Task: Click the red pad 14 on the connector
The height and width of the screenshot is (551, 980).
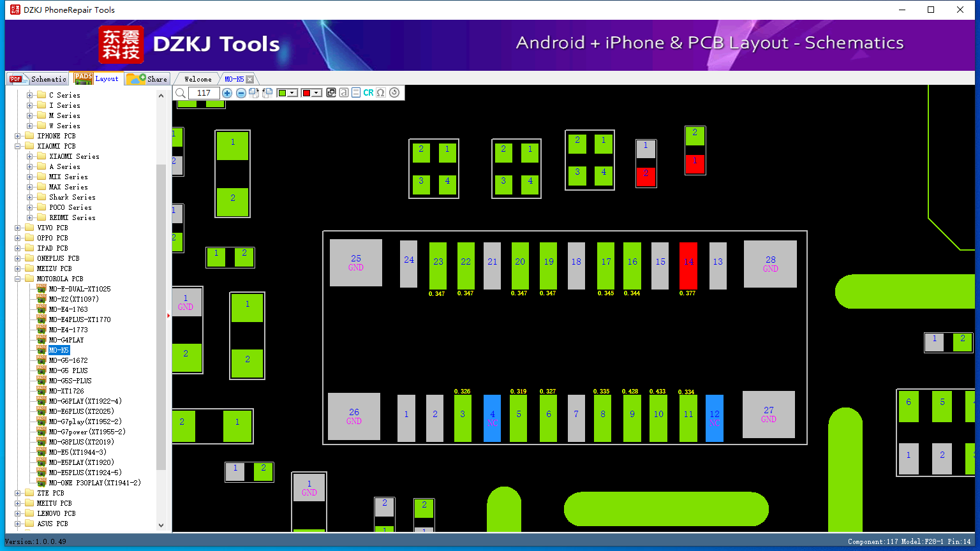Action: coord(688,265)
